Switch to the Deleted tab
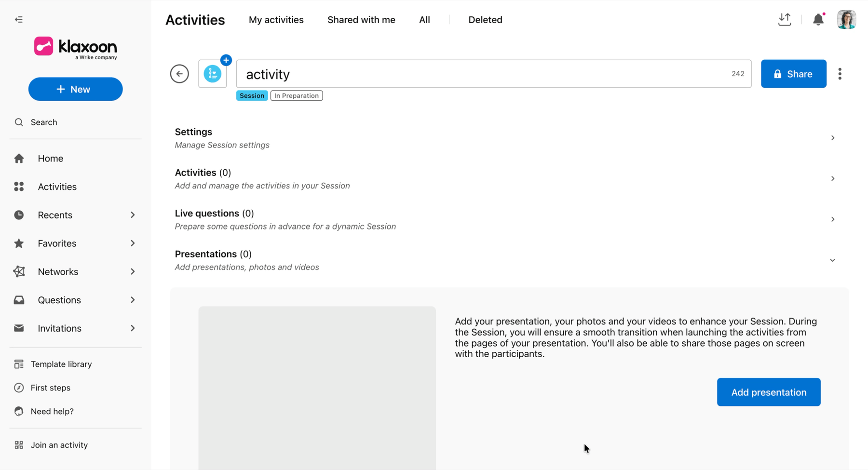Image resolution: width=868 pixels, height=470 pixels. click(485, 20)
